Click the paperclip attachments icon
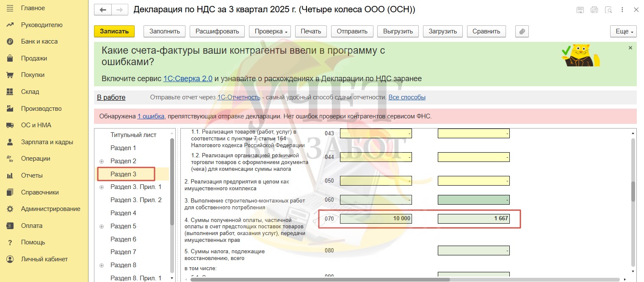 (x=522, y=31)
